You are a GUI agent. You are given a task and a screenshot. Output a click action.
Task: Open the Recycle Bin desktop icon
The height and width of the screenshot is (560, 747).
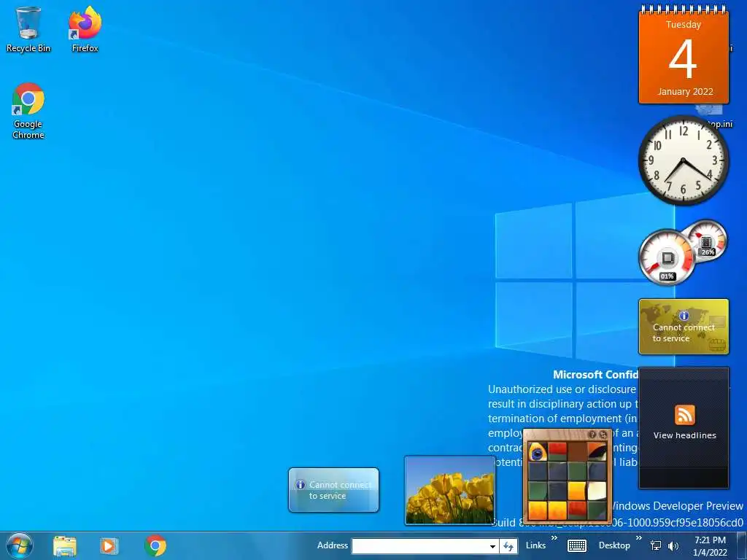coord(28,28)
